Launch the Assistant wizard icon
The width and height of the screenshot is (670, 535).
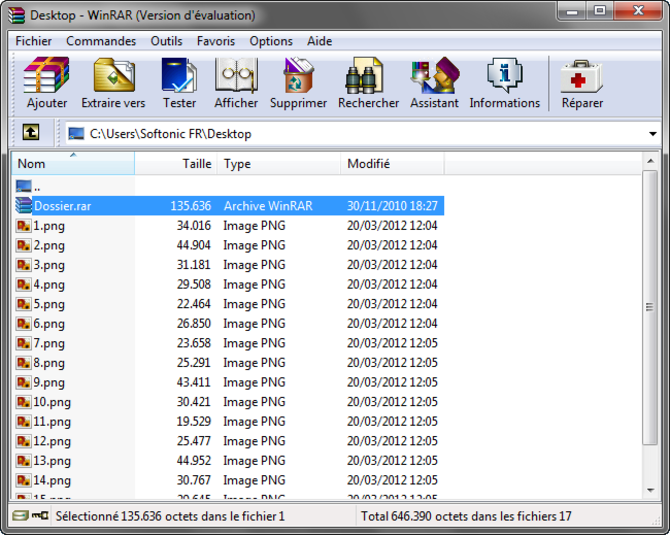(434, 75)
